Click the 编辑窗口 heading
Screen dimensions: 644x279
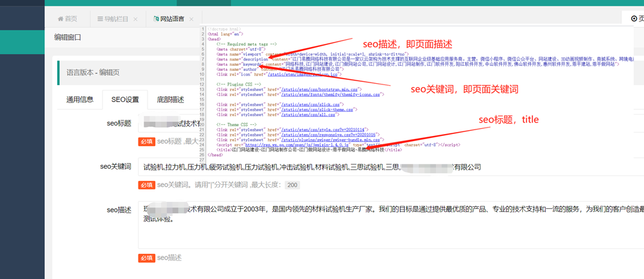coord(68,37)
